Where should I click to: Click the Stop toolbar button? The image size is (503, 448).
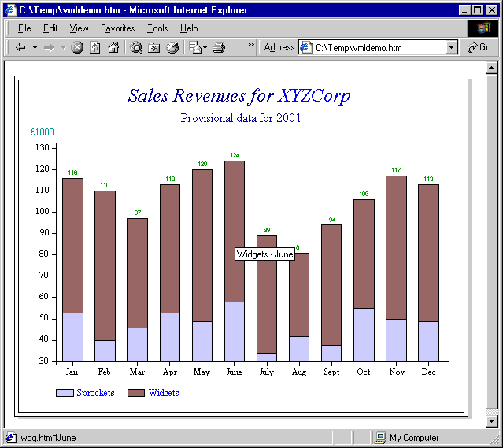(77, 47)
